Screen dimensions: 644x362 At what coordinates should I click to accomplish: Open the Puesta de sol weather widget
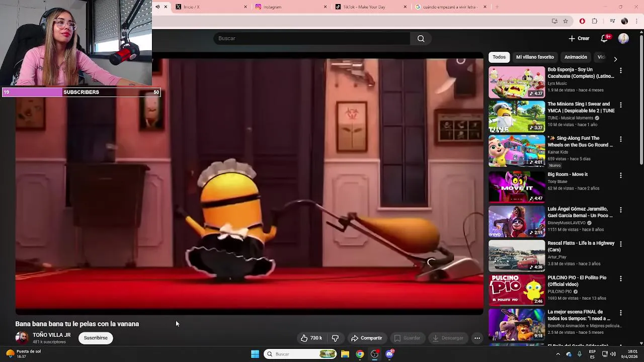[x=23, y=354]
